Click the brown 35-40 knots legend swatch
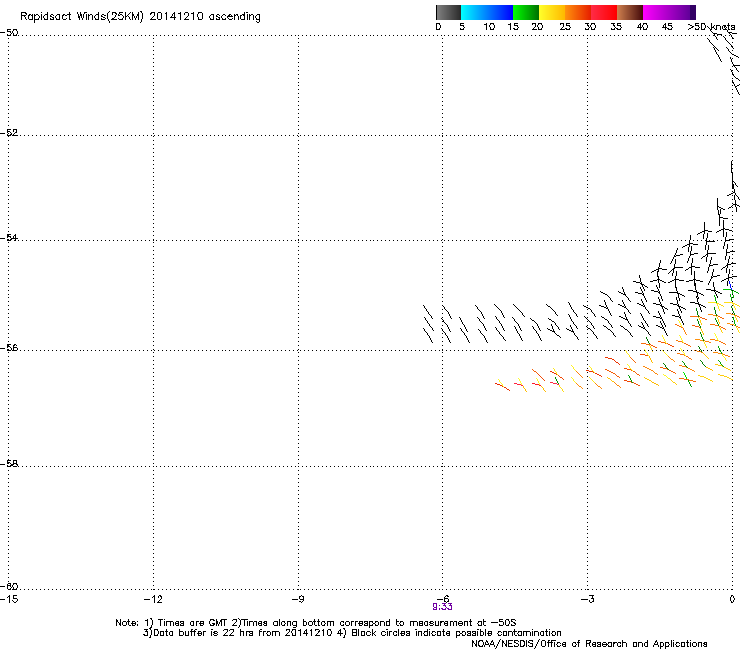Screen dimensions: 740x650 pyautogui.click(x=630, y=12)
